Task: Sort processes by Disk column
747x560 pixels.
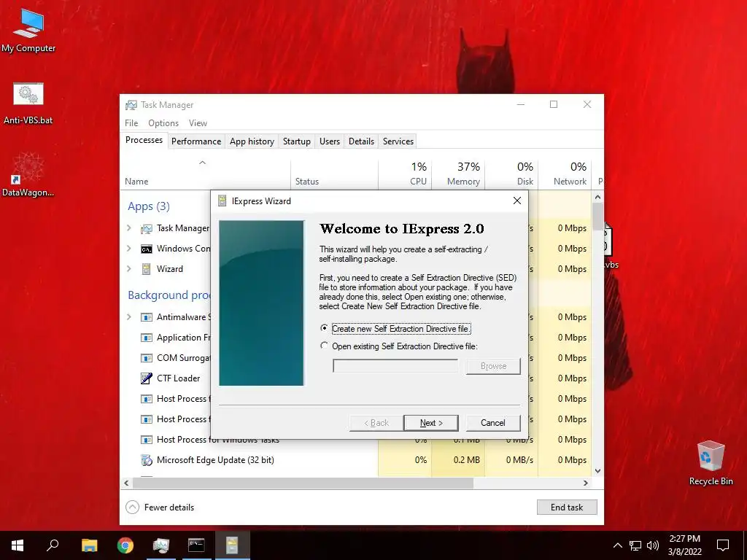Action: point(511,174)
